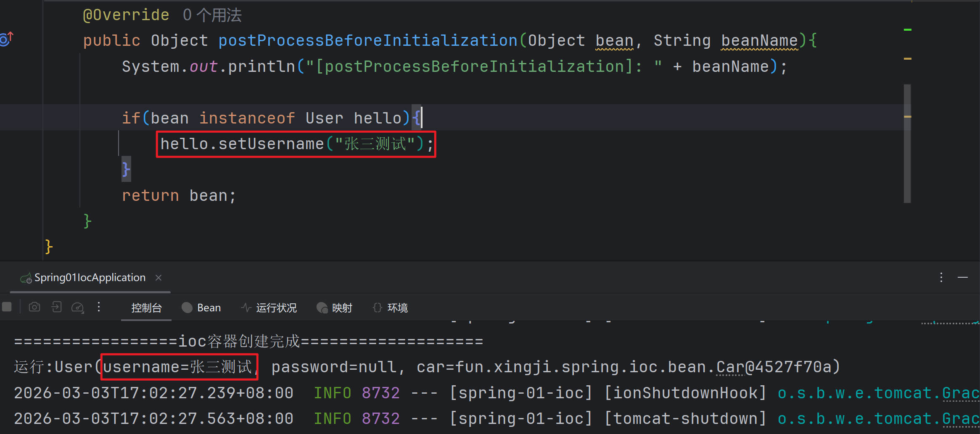Open the run toolbar vertical more menu

(99, 307)
